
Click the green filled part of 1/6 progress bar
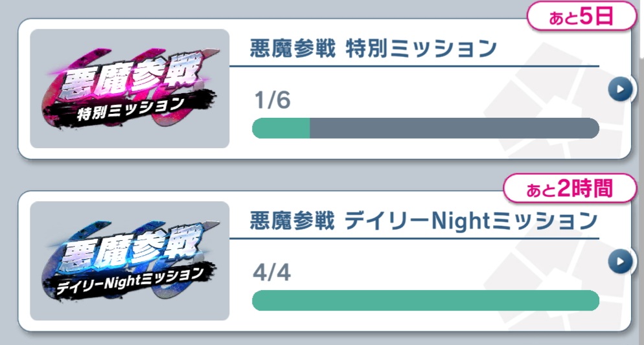coord(281,128)
